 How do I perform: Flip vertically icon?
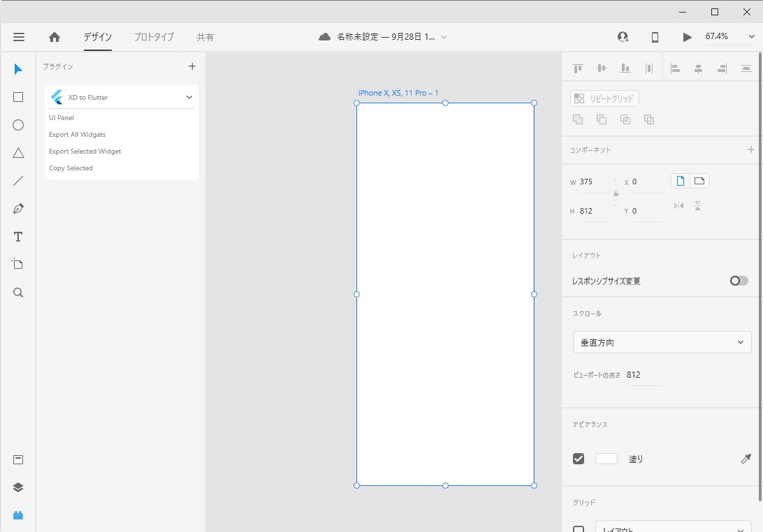click(697, 206)
